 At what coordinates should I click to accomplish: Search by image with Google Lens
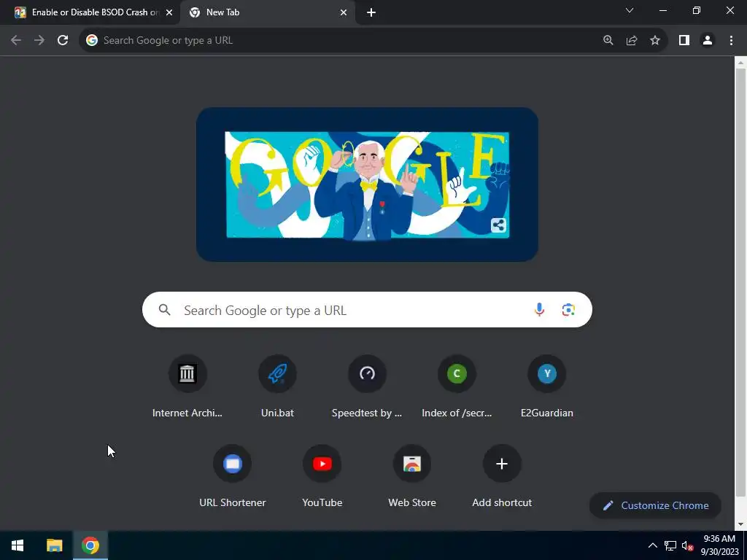click(x=568, y=309)
